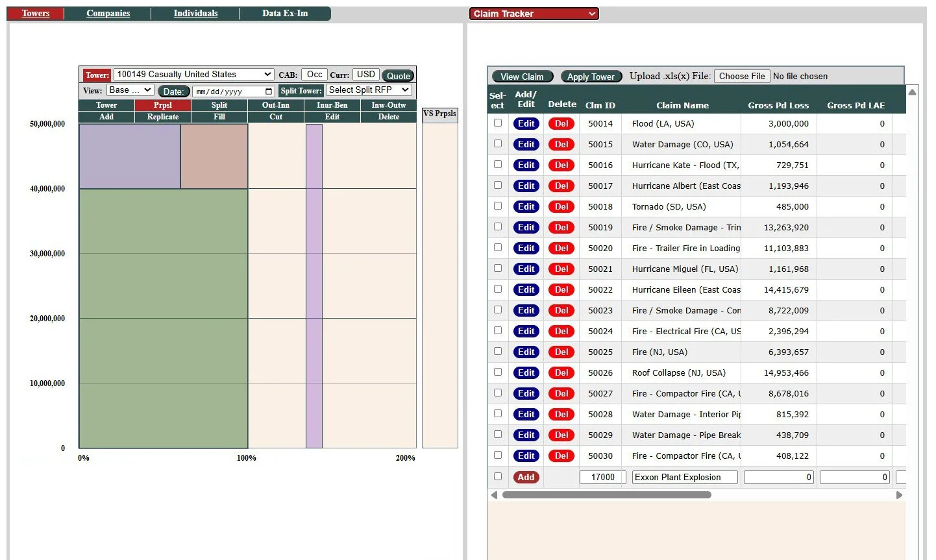Tick the checkbox for claim 50022
936x560 pixels.
(498, 289)
